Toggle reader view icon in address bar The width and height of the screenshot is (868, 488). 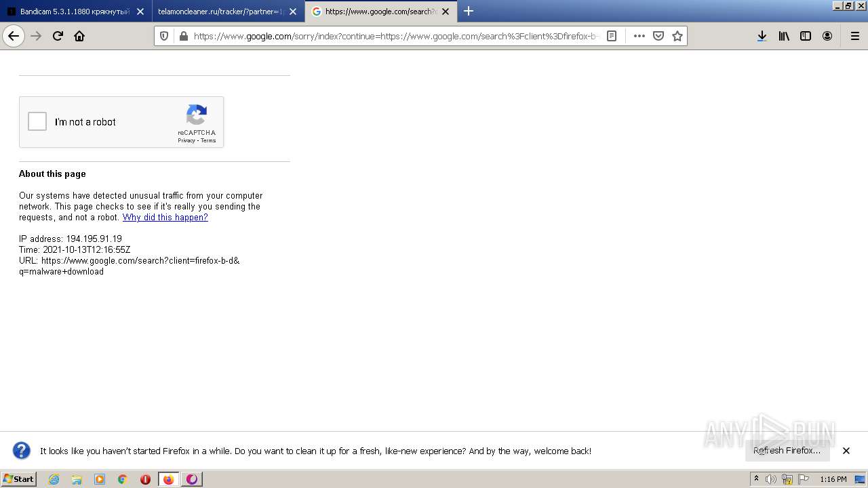tap(612, 36)
